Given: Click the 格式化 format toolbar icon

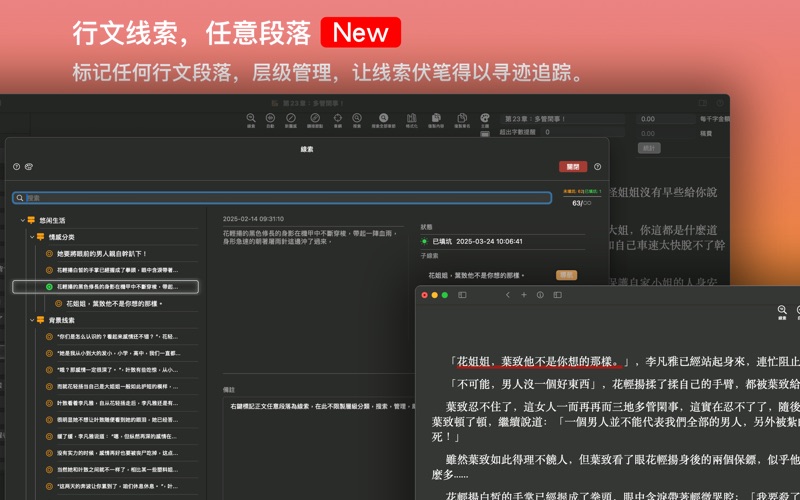Looking at the screenshot, I should [x=411, y=120].
